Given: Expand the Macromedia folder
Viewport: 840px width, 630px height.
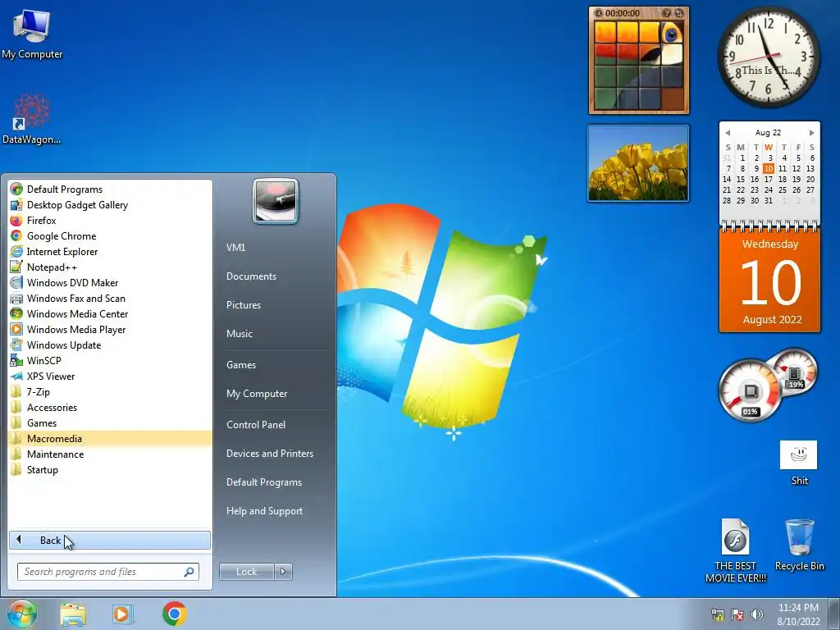Looking at the screenshot, I should [x=110, y=438].
